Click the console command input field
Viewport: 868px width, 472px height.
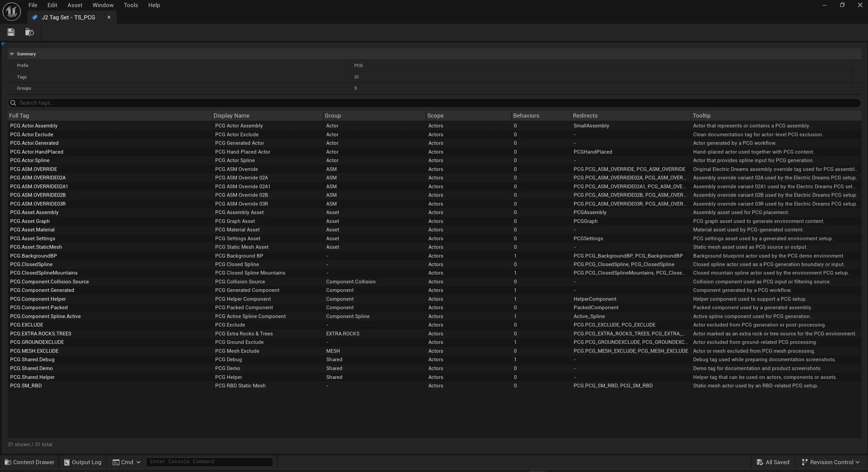tap(209, 462)
